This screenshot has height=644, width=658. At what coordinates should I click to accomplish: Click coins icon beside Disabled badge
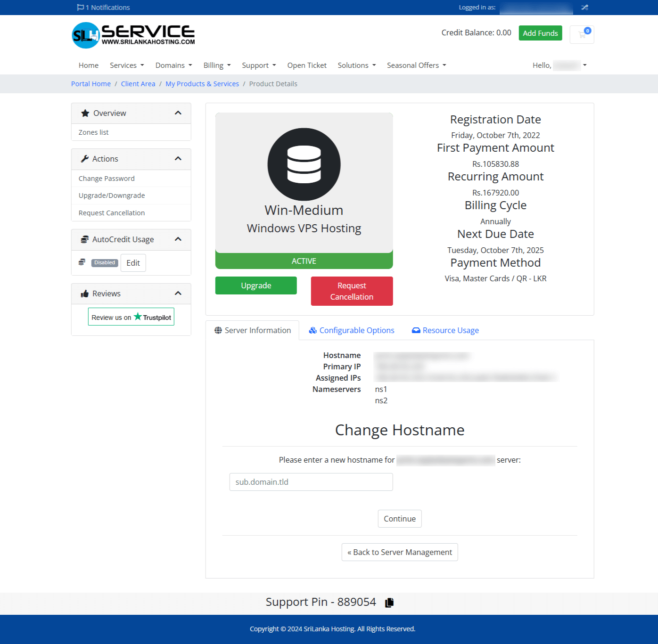click(82, 262)
